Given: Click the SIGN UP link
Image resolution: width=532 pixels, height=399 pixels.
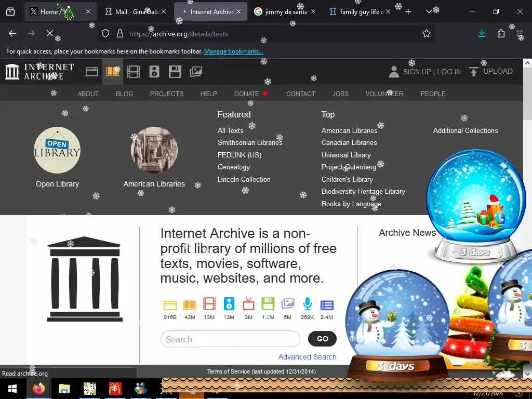Looking at the screenshot, I should (x=417, y=72).
